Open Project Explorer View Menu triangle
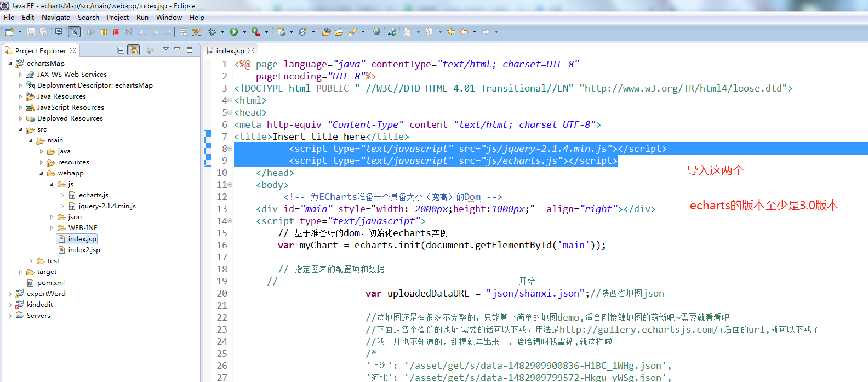The height and width of the screenshot is (382, 868). point(165,49)
